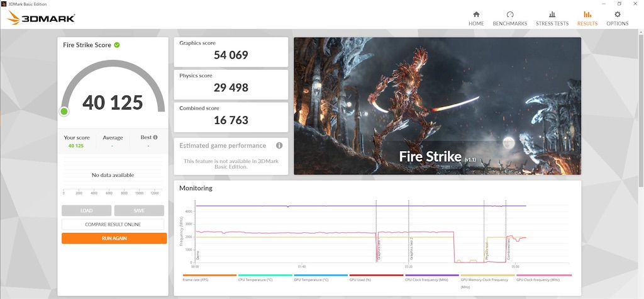Click the Graphics score value 54 069
644x299 pixels.
click(231, 55)
